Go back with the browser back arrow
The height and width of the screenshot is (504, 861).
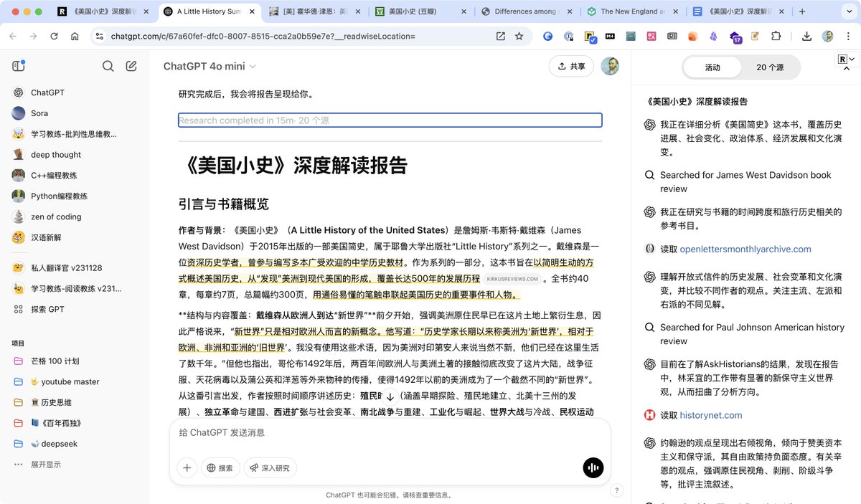[x=14, y=36]
